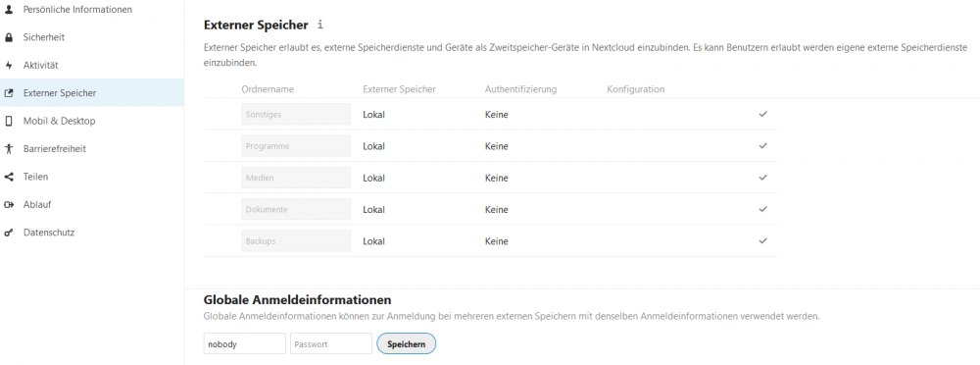Image resolution: width=980 pixels, height=365 pixels.
Task: Click the checkmark status icon in Backups row
Action: (x=762, y=240)
